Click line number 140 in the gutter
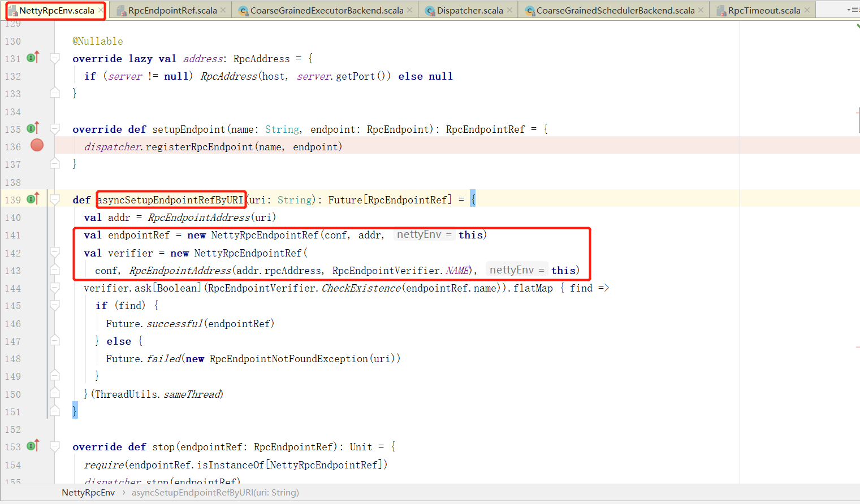This screenshot has width=860, height=504. (12, 218)
